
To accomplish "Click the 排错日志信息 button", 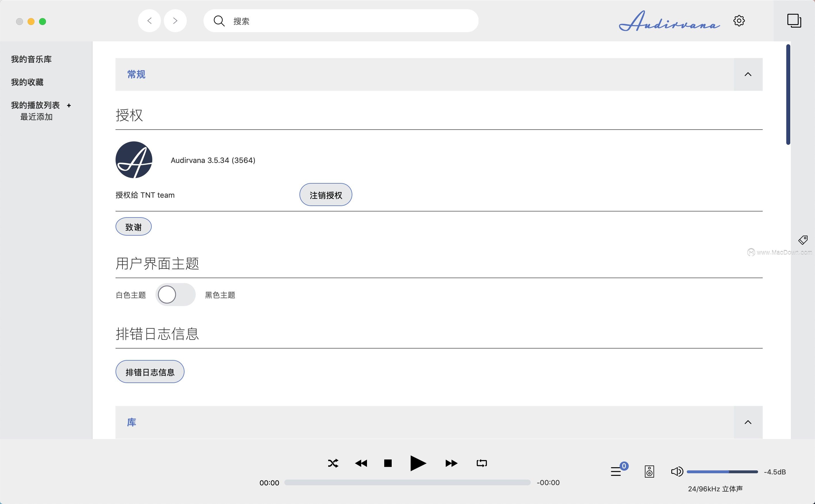I will point(150,372).
